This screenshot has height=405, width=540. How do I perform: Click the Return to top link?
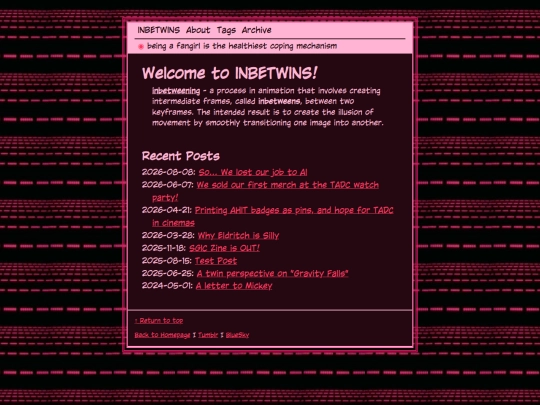coord(159,321)
